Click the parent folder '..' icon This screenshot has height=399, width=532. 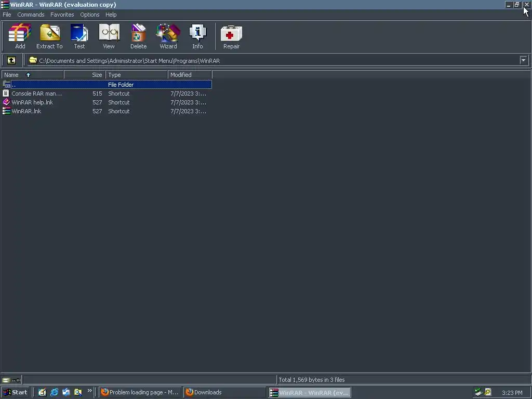[x=6, y=84]
